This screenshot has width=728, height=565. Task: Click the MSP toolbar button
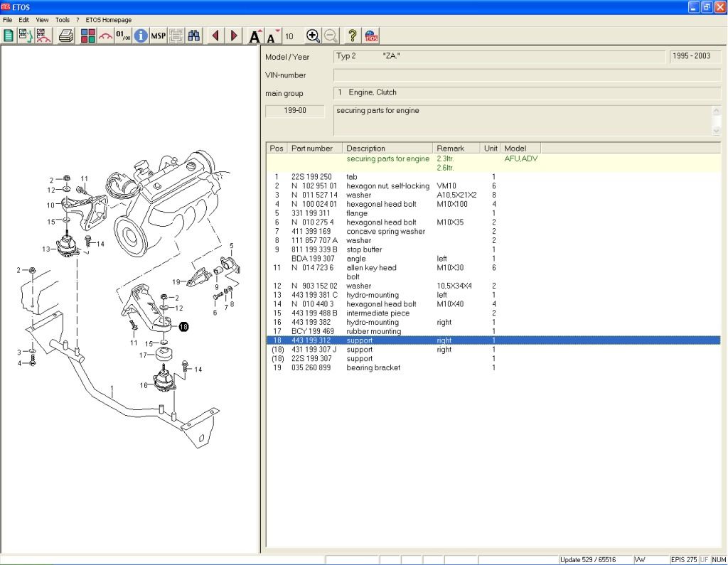click(x=159, y=36)
